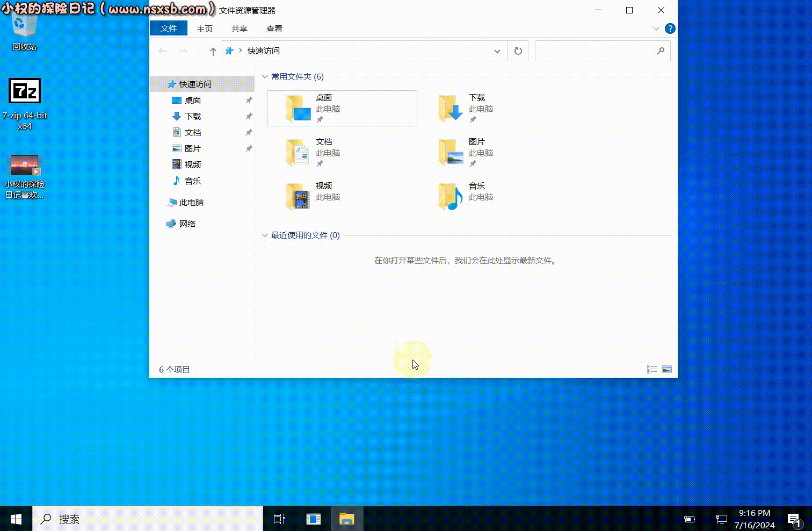The width and height of the screenshot is (812, 531).
Task: Switch to large icons view layout icon
Action: pyautogui.click(x=667, y=369)
